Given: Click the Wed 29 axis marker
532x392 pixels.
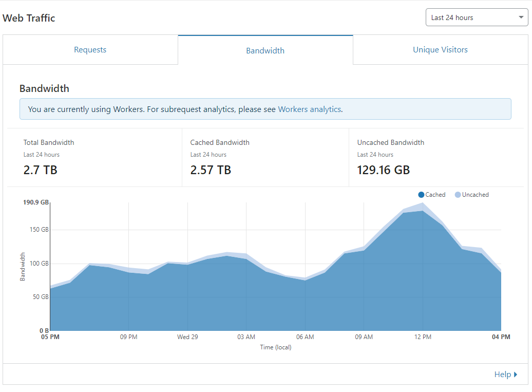Looking at the screenshot, I should (x=187, y=337).
